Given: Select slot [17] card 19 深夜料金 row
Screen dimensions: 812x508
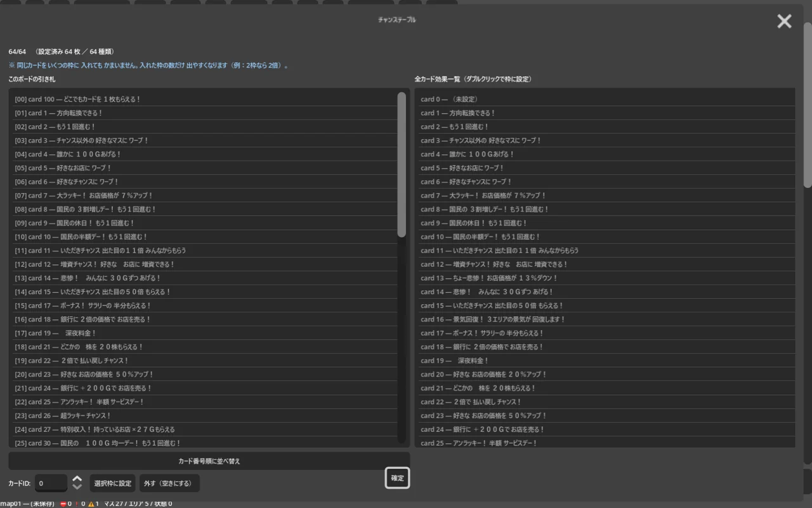Looking at the screenshot, I should 205,333.
